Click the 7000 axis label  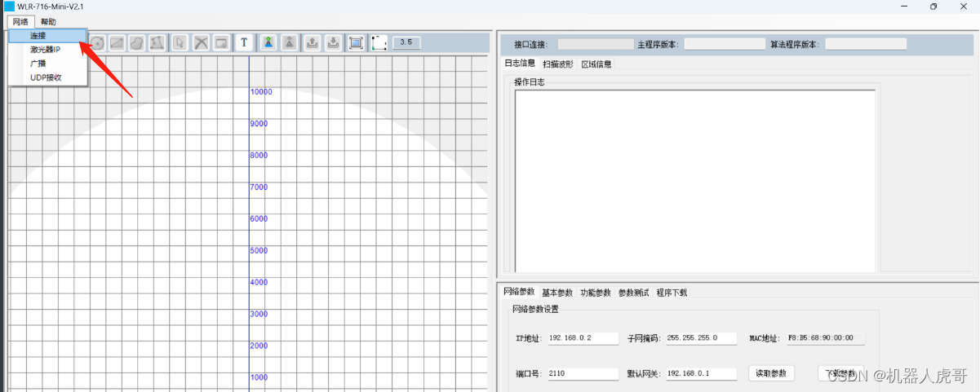pos(259,187)
